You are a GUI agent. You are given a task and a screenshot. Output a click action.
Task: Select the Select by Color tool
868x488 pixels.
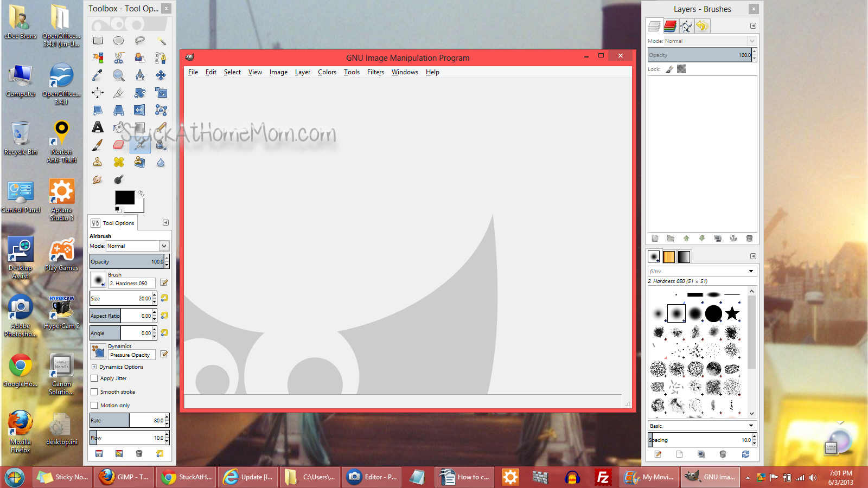[x=98, y=58]
